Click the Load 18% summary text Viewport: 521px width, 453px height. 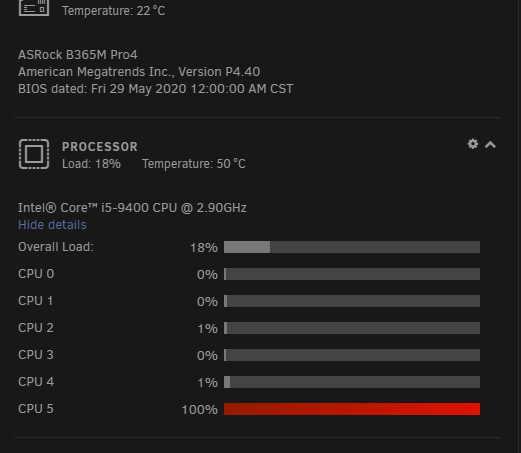click(x=91, y=164)
